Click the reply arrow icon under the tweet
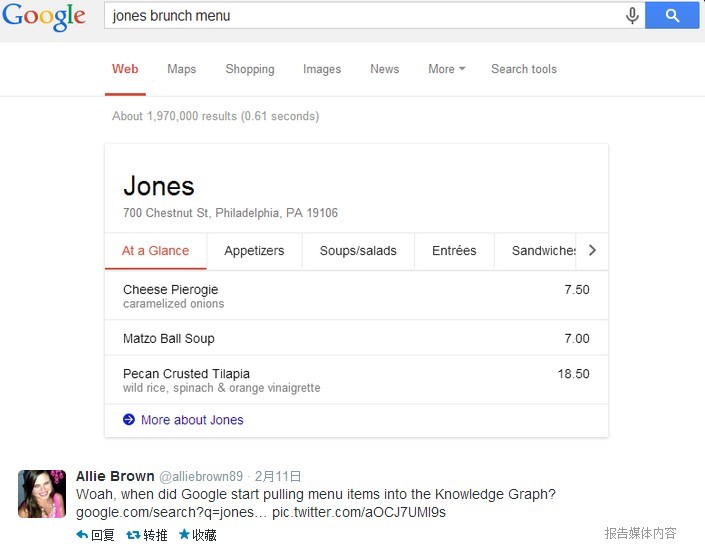The width and height of the screenshot is (705, 558). pos(82,535)
